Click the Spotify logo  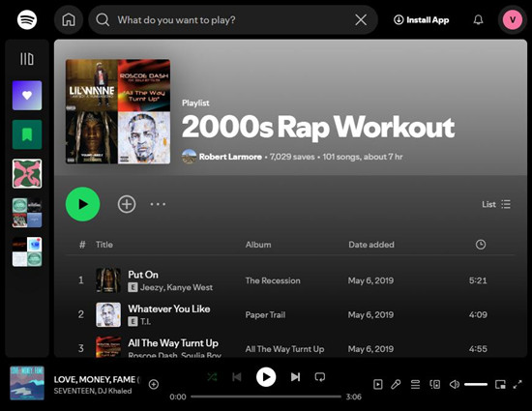click(27, 19)
